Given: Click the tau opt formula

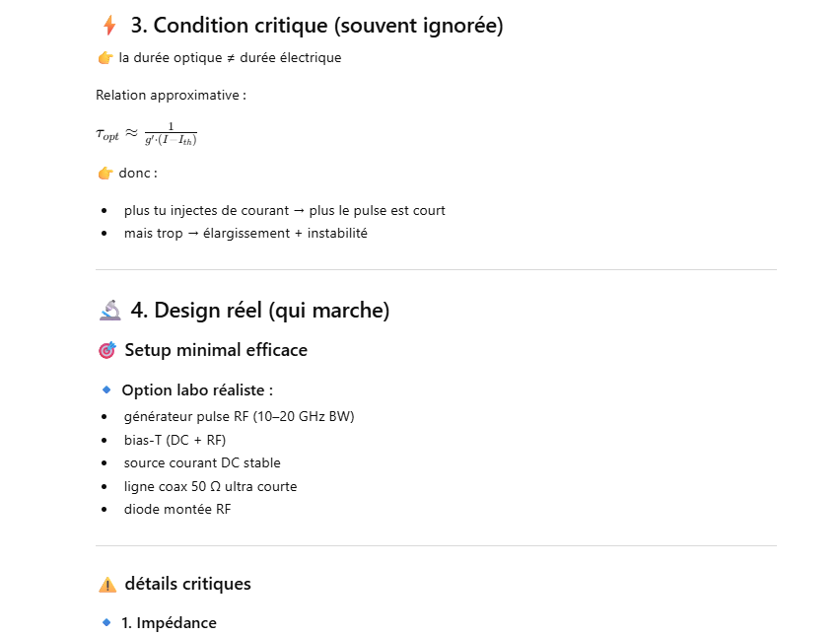Looking at the screenshot, I should pyautogui.click(x=146, y=134).
